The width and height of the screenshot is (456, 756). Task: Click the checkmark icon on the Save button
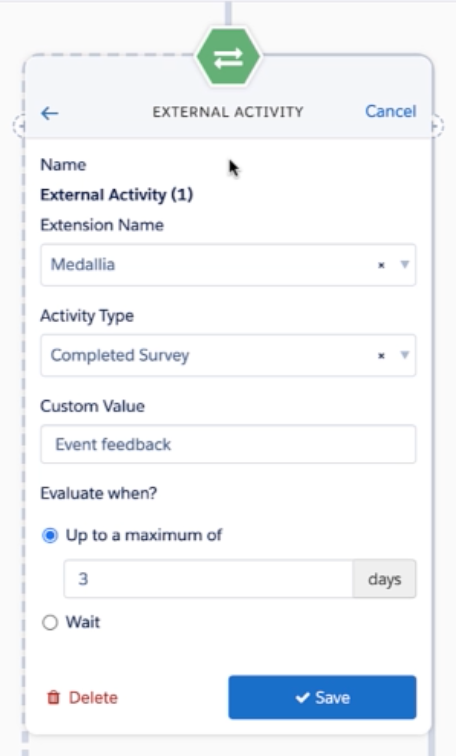[x=302, y=698]
